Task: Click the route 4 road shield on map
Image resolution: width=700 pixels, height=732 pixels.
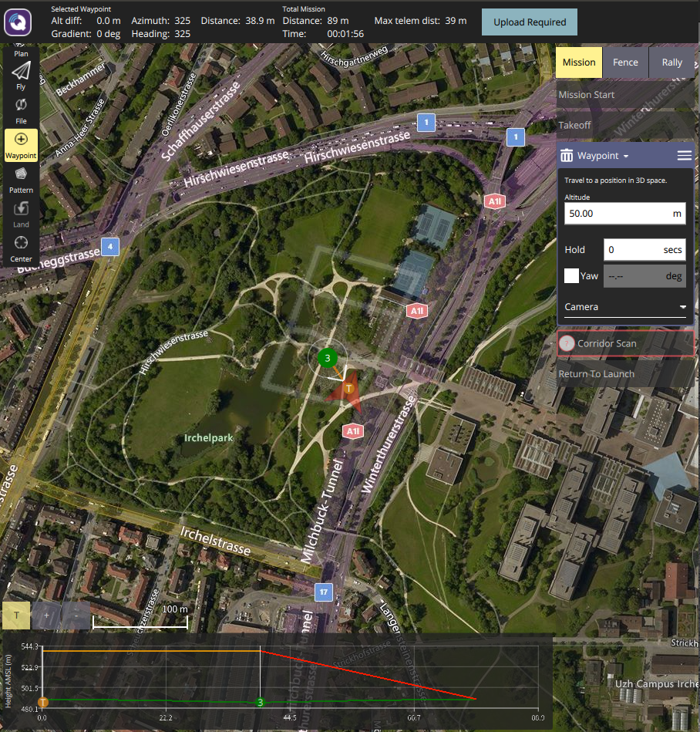Action: (110, 247)
